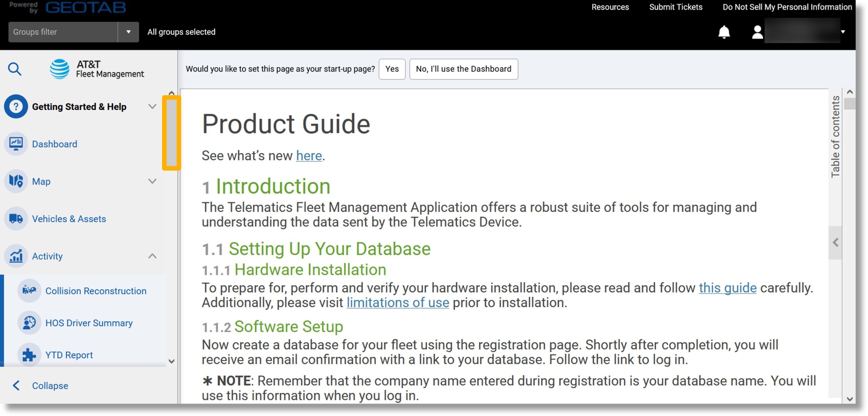Open the Groups filter dropdown arrow
868x416 pixels.
point(128,32)
